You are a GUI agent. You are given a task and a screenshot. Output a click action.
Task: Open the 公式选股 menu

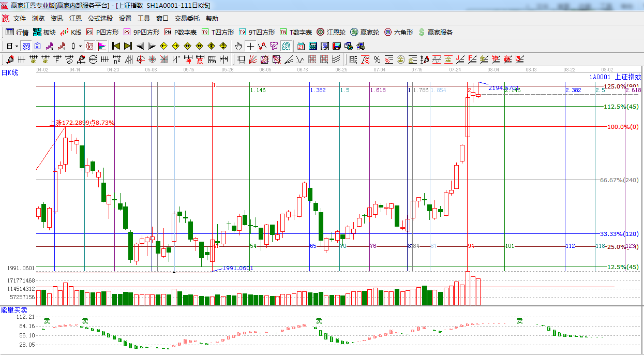click(100, 19)
